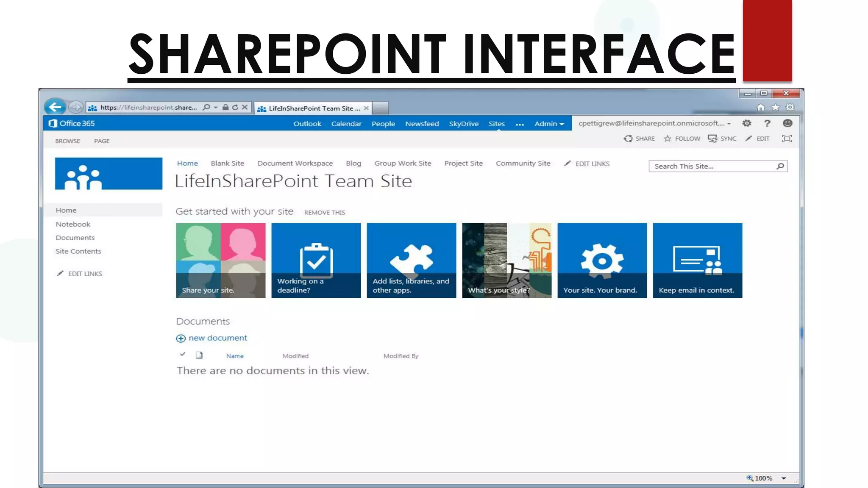Click the address bar search magnifier icon
This screenshot has width=868, height=488.
pos(206,107)
